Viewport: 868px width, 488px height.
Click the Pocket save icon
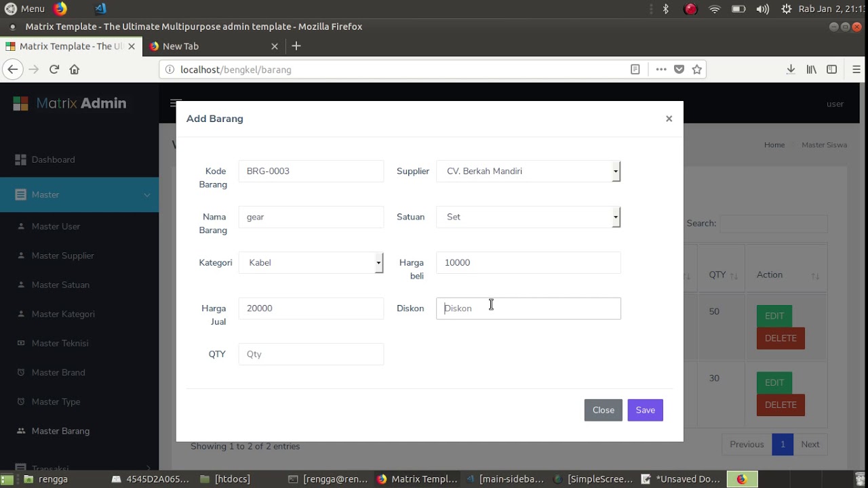[x=679, y=69]
